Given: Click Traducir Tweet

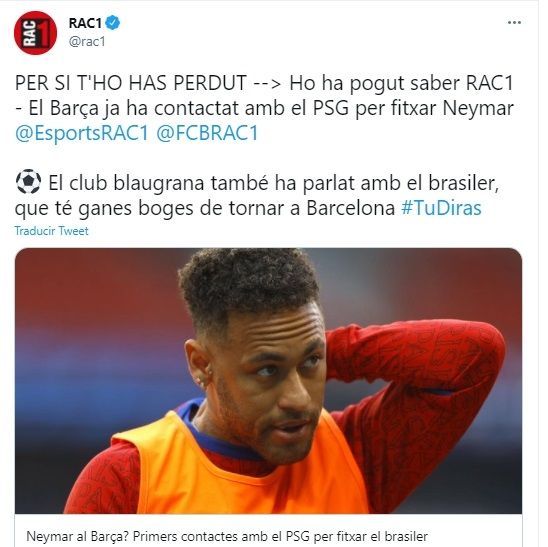Looking at the screenshot, I should click(51, 231).
